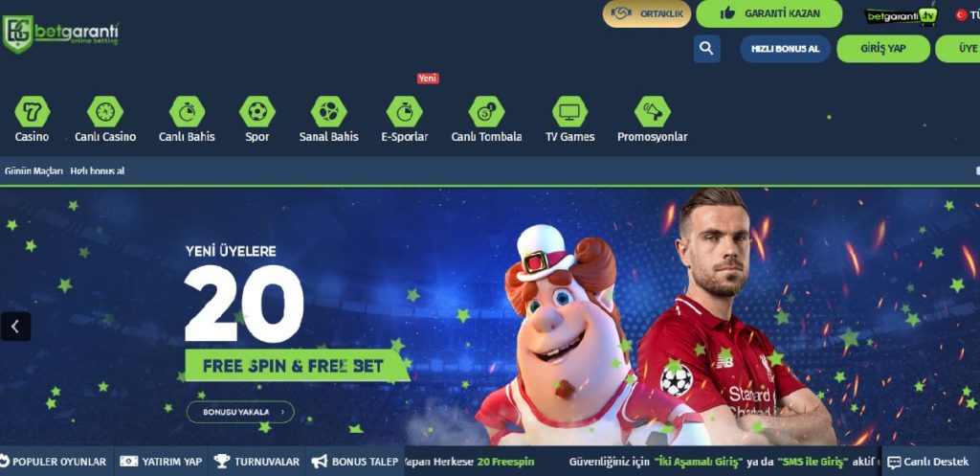This screenshot has width=980, height=476.
Task: Open the Canlı Destek chat
Action: (x=930, y=462)
